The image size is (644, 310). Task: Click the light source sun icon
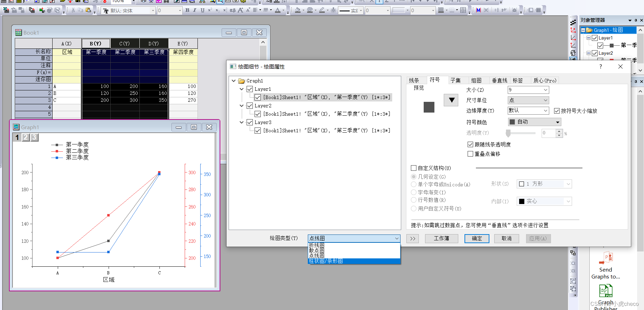(333, 10)
